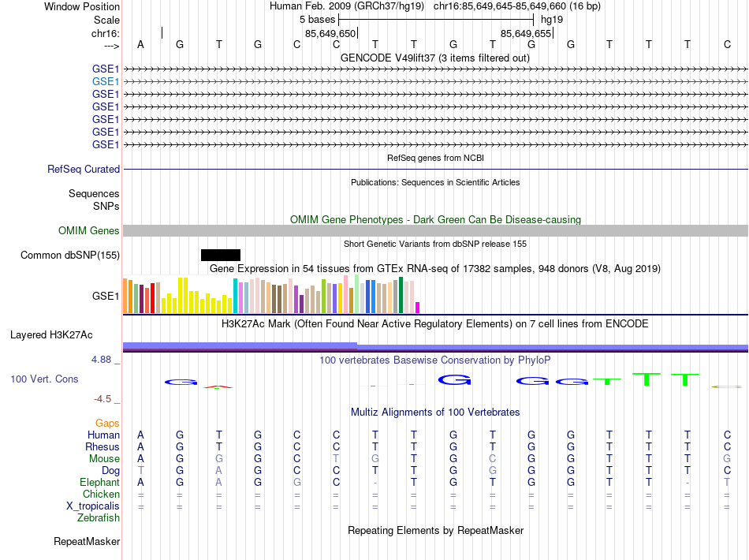Select the Dog species row label
Screen dimensions: 749x560
(110, 471)
